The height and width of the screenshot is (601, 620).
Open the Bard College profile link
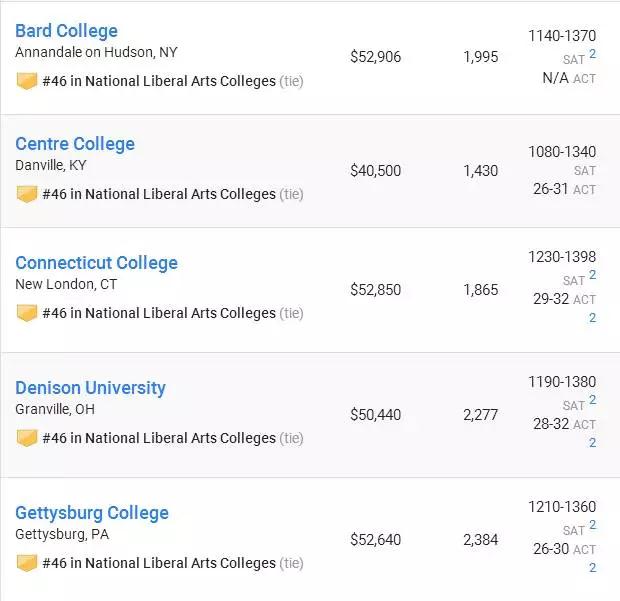coord(66,31)
